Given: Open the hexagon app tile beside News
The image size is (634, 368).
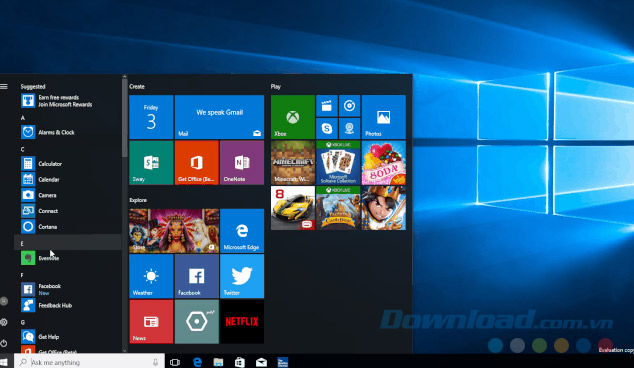Looking at the screenshot, I should (197, 321).
